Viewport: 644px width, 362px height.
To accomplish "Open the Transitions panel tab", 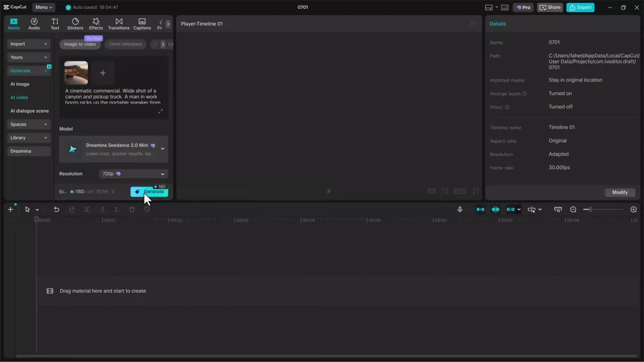I will tap(119, 24).
